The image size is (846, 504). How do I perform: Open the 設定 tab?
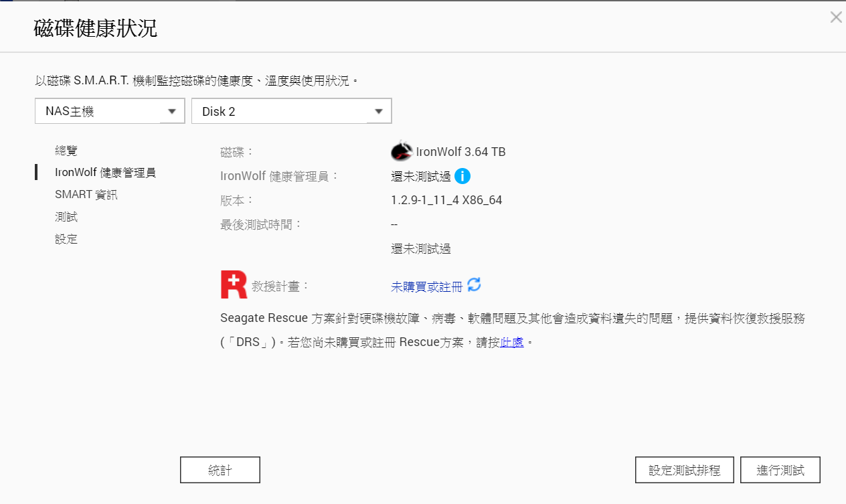coord(66,239)
